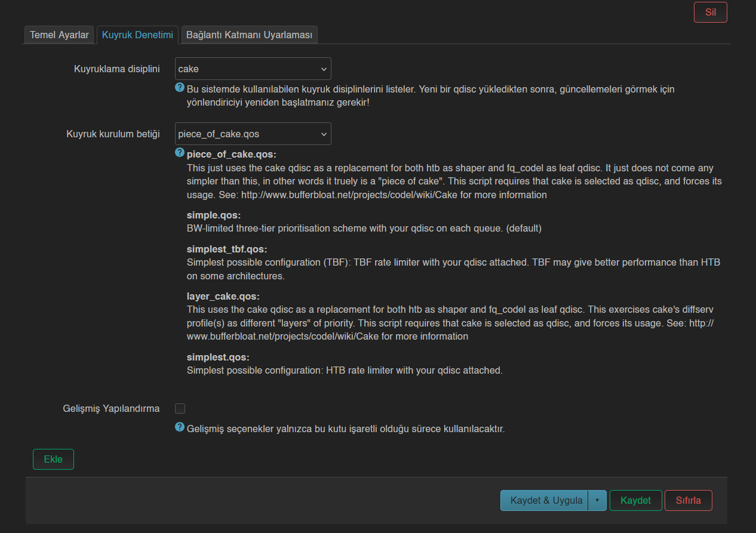This screenshot has width=756, height=533.
Task: Click the red Sıfırla button
Action: (688, 501)
